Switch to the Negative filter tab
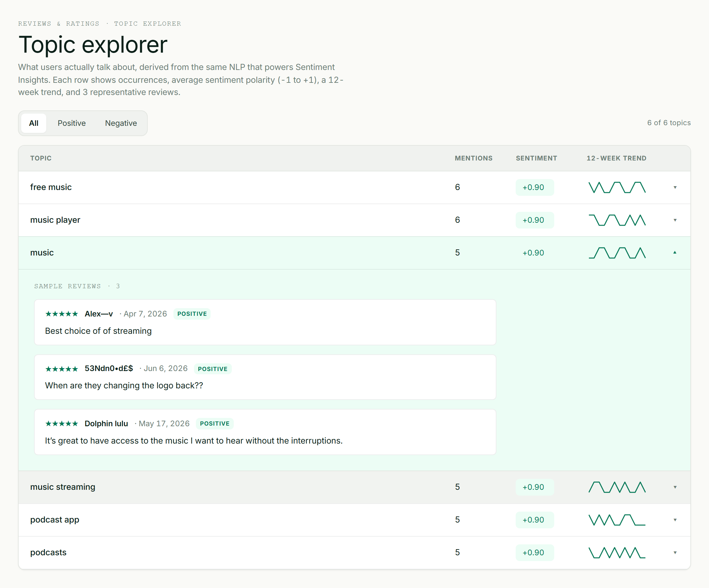Viewport: 709px width, 588px height. click(x=121, y=123)
